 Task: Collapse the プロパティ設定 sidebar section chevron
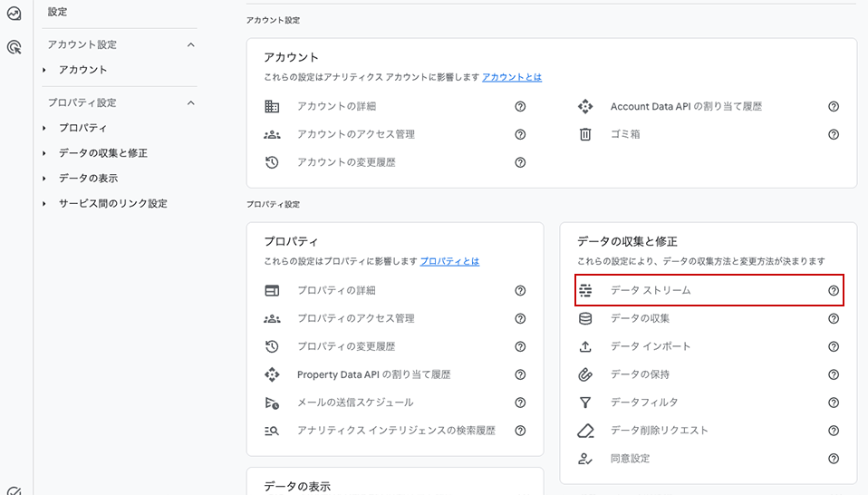click(191, 103)
